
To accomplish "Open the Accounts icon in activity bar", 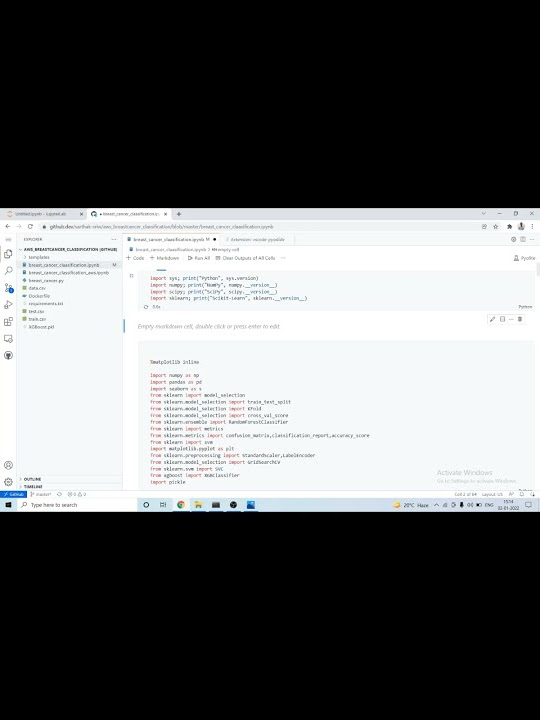I will (x=8, y=465).
